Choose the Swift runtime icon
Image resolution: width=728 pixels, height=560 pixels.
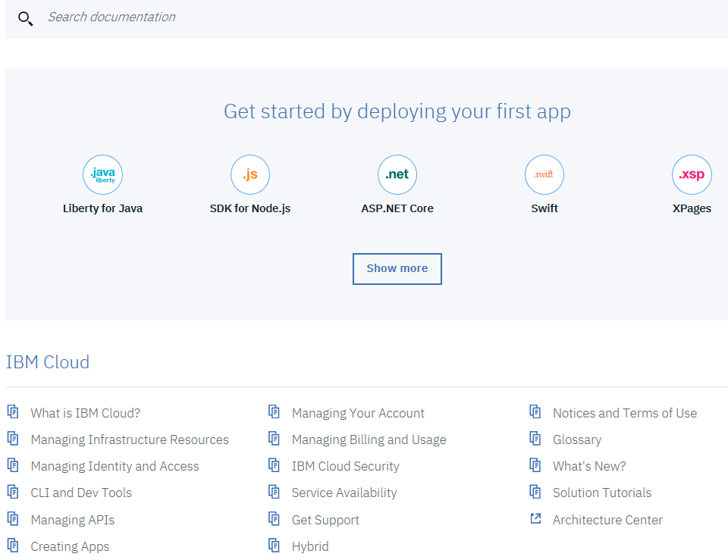544,174
